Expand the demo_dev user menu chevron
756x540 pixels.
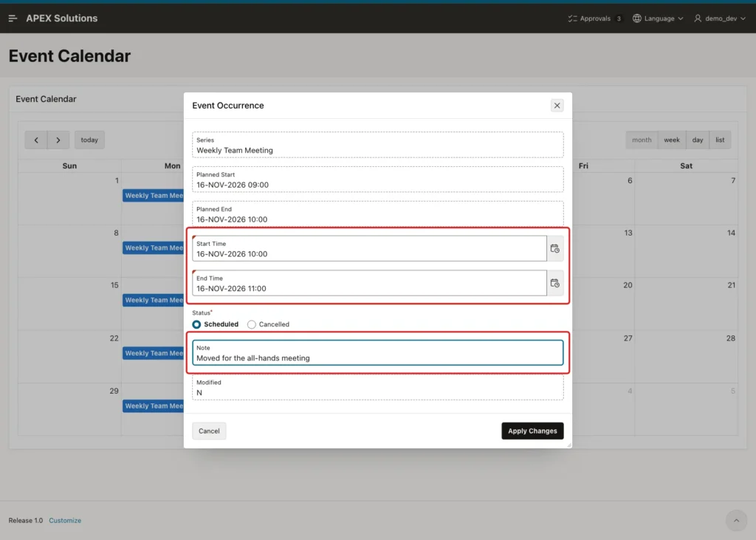pos(743,18)
